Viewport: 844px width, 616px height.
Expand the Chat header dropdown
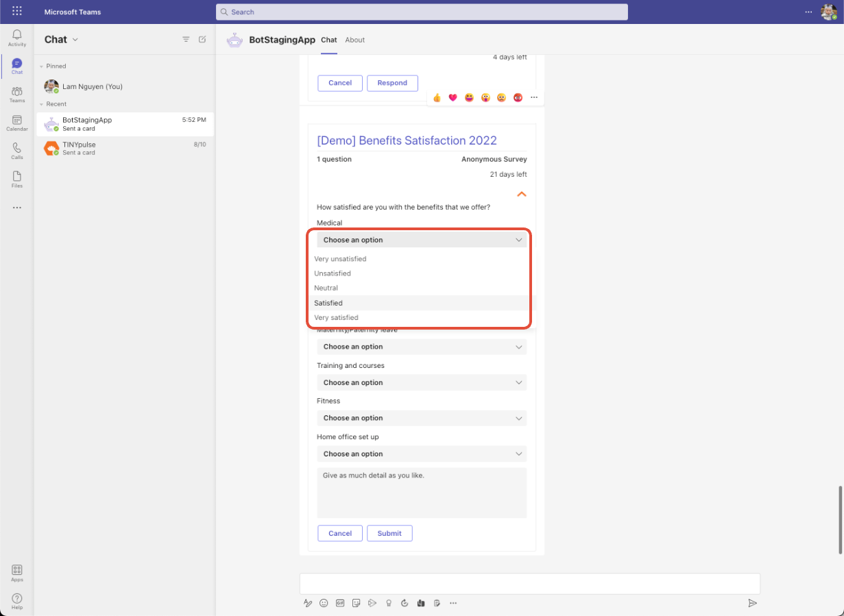tap(75, 40)
